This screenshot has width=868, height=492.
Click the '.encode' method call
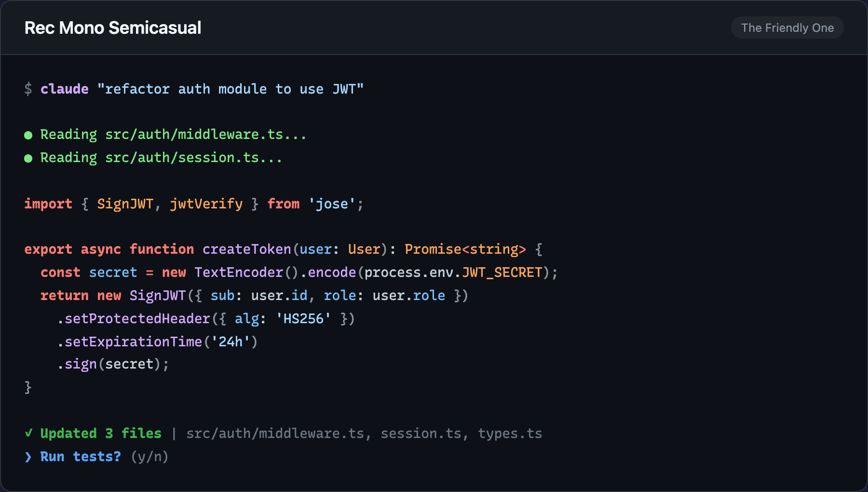pos(328,272)
